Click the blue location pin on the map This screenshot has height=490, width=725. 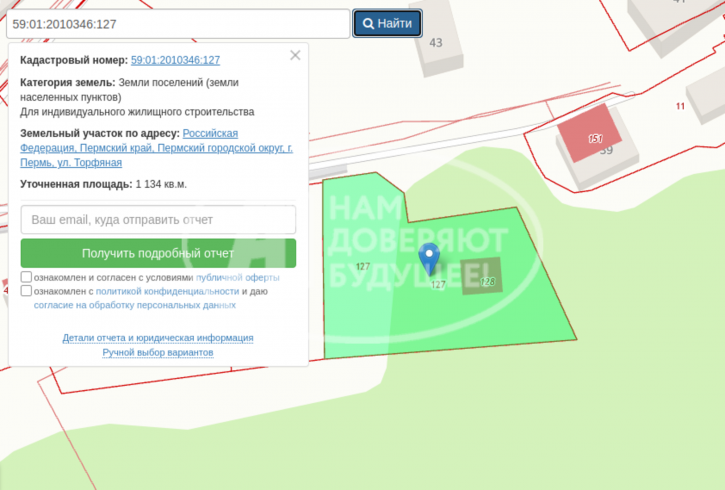click(428, 256)
